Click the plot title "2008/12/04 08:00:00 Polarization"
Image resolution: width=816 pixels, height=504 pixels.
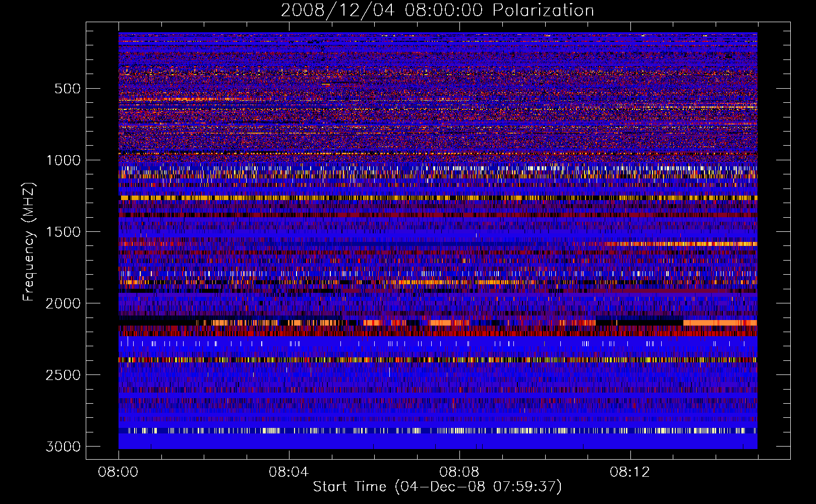coord(437,11)
